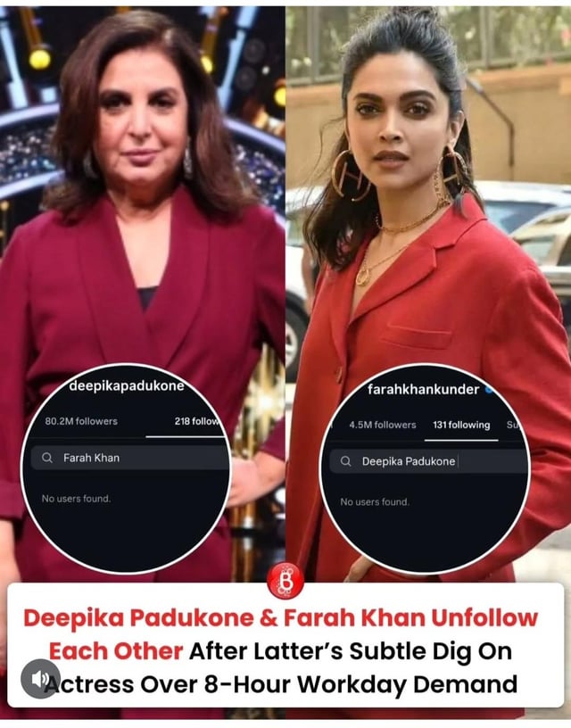Select the 218 following tab
This screenshot has width=571, height=728.
pyautogui.click(x=197, y=421)
